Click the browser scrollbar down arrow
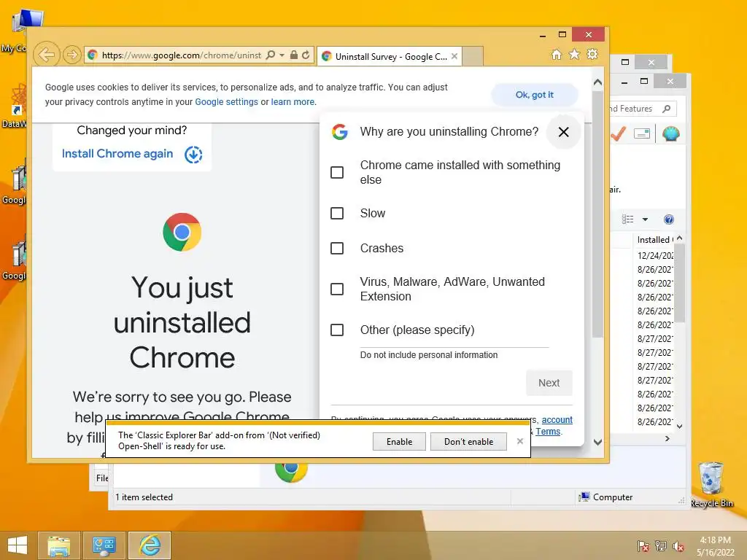Image resolution: width=747 pixels, height=560 pixels. click(x=598, y=443)
